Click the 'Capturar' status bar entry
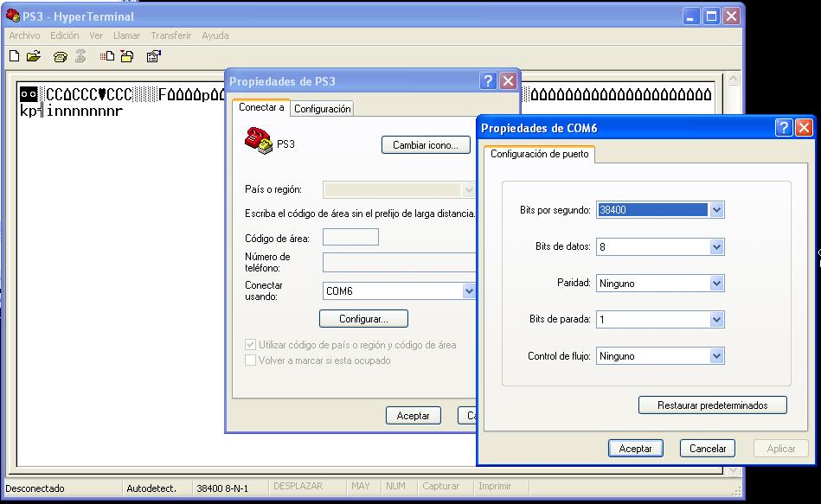This screenshot has width=821, height=504. coord(441,486)
